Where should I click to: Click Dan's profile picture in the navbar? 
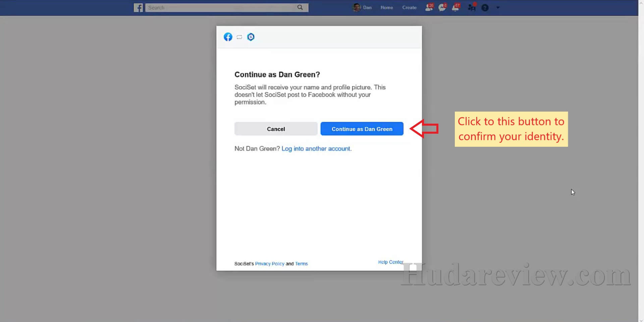click(x=357, y=7)
